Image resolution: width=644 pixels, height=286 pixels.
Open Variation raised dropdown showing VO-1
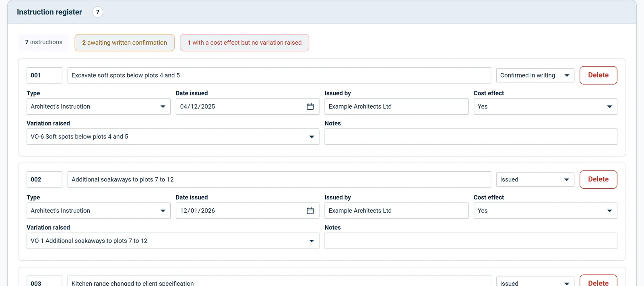click(x=173, y=241)
